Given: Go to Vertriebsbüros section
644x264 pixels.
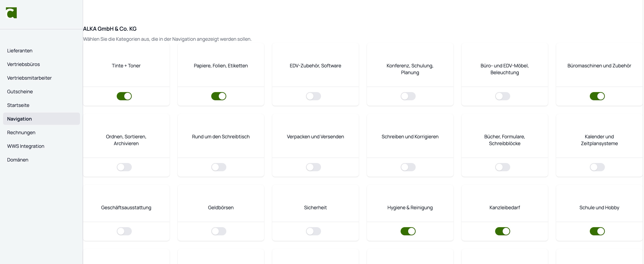Looking at the screenshot, I should tap(23, 64).
